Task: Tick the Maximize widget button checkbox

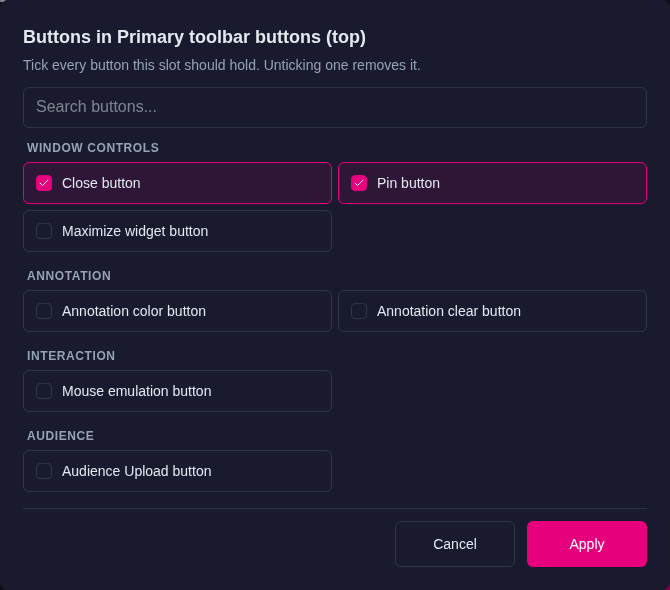Action: pos(44,231)
